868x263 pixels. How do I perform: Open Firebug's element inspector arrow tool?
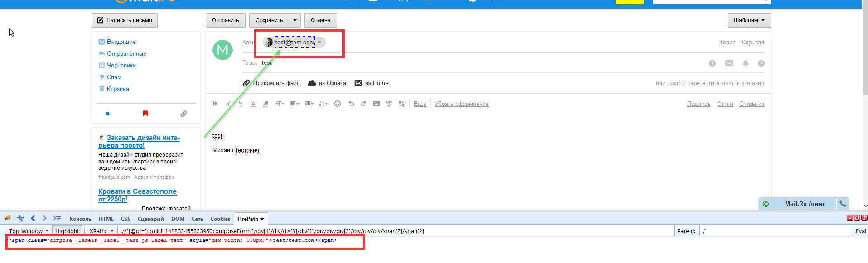(x=20, y=218)
